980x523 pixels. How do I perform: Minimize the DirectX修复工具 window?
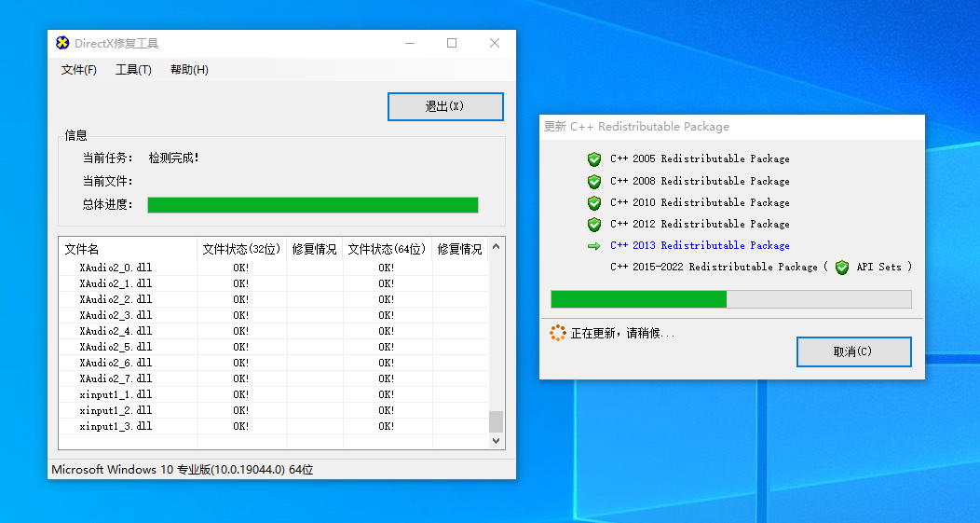point(410,43)
